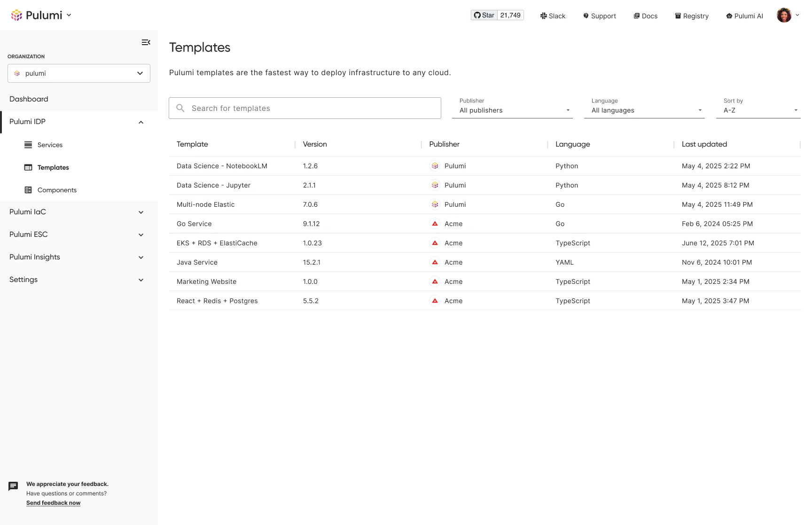
Task: Click version 9.1.12 cell
Action: 311,224
